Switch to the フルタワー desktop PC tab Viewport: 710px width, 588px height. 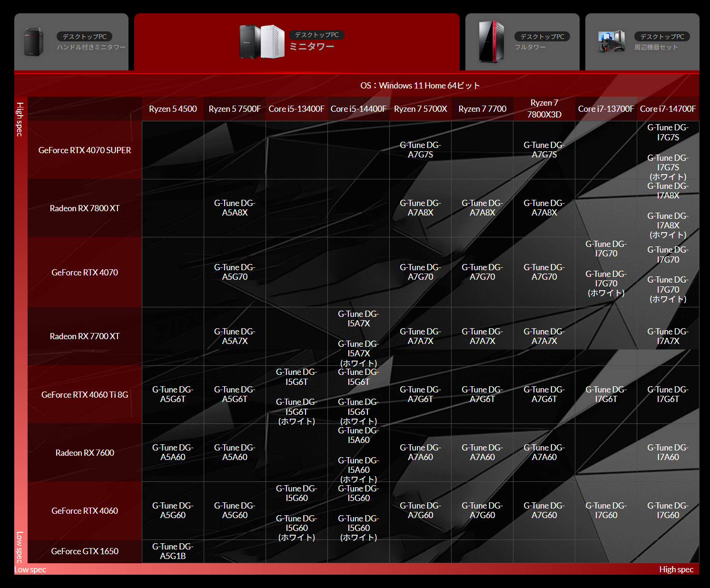coord(523,42)
